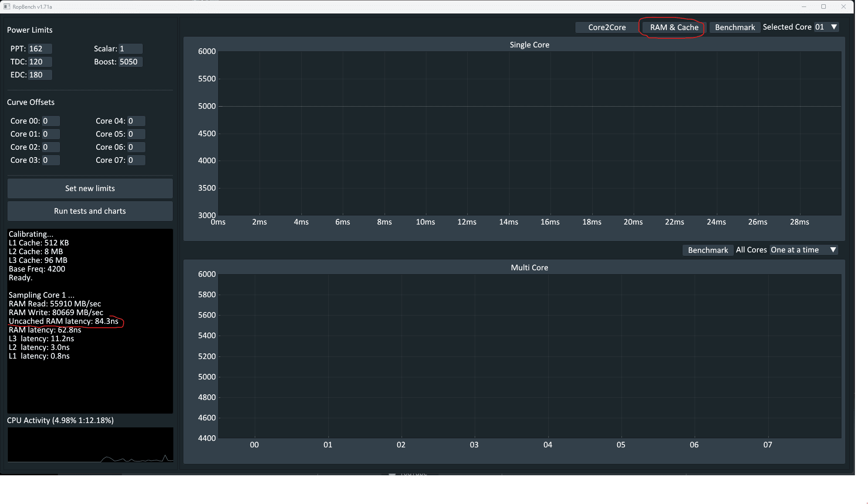The width and height of the screenshot is (868, 504).
Task: Edit the Boost value field
Action: click(131, 62)
